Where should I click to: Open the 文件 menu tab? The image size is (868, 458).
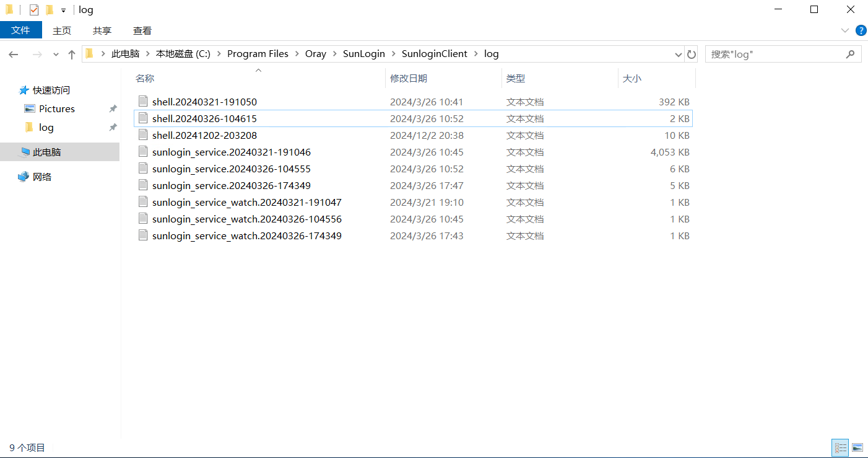tap(21, 30)
